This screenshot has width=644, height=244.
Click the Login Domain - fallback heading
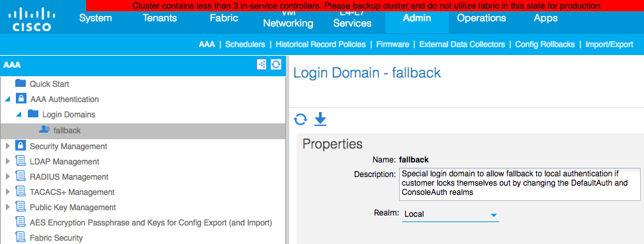(367, 73)
